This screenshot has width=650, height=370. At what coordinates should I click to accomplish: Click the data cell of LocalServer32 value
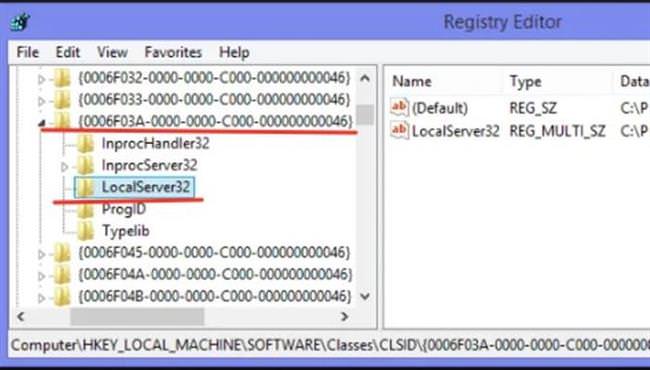click(634, 131)
